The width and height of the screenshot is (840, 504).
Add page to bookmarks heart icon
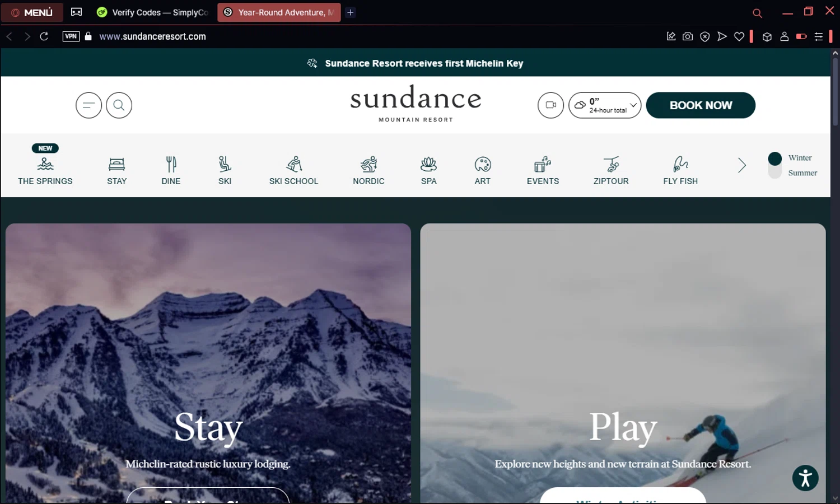739,36
